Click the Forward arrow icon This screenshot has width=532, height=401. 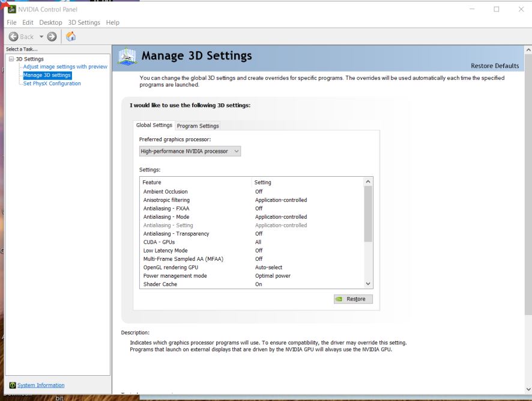click(x=52, y=37)
